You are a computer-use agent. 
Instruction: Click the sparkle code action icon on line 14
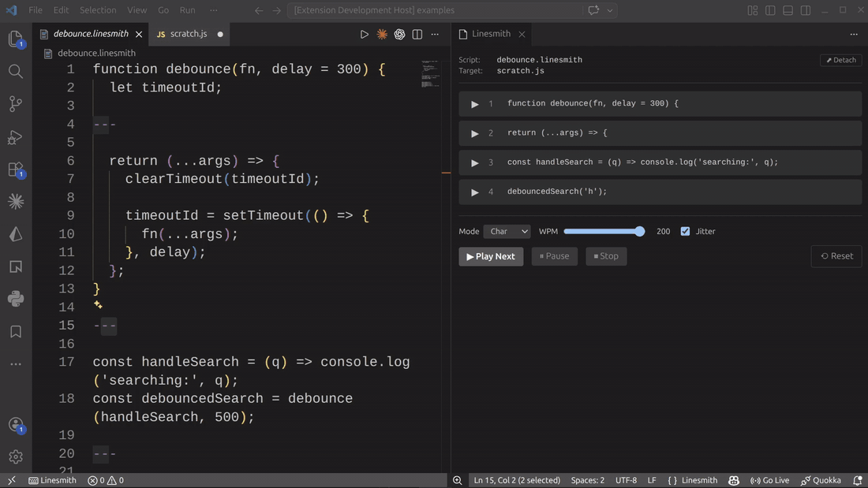[x=98, y=305]
